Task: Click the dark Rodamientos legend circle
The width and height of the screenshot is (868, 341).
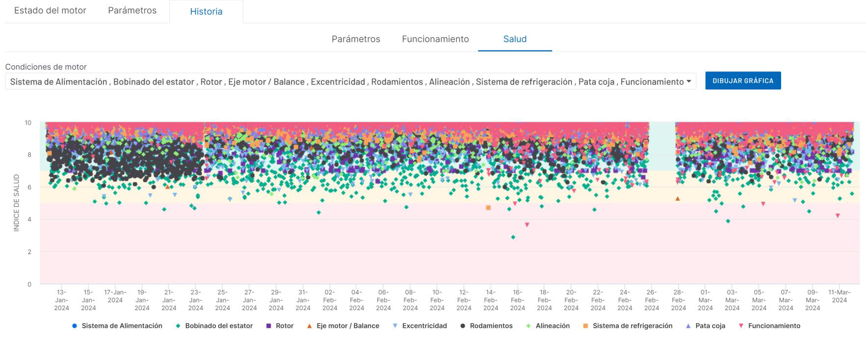Action: (463, 326)
